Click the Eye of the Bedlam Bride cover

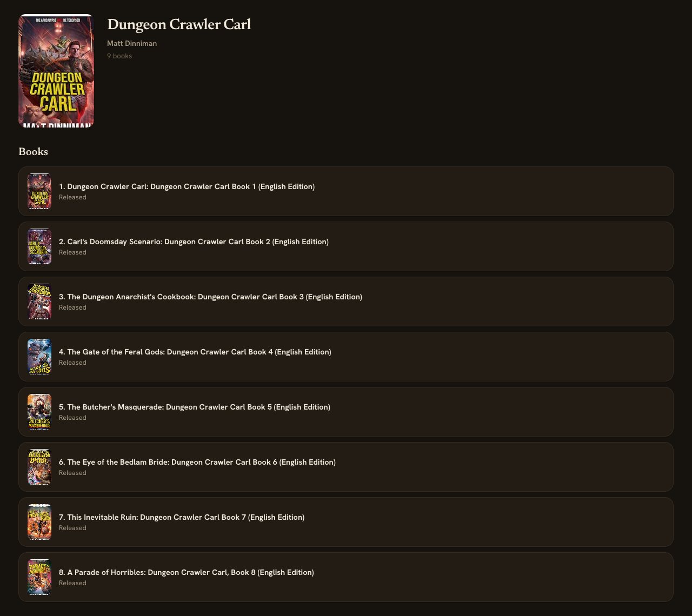click(x=39, y=467)
